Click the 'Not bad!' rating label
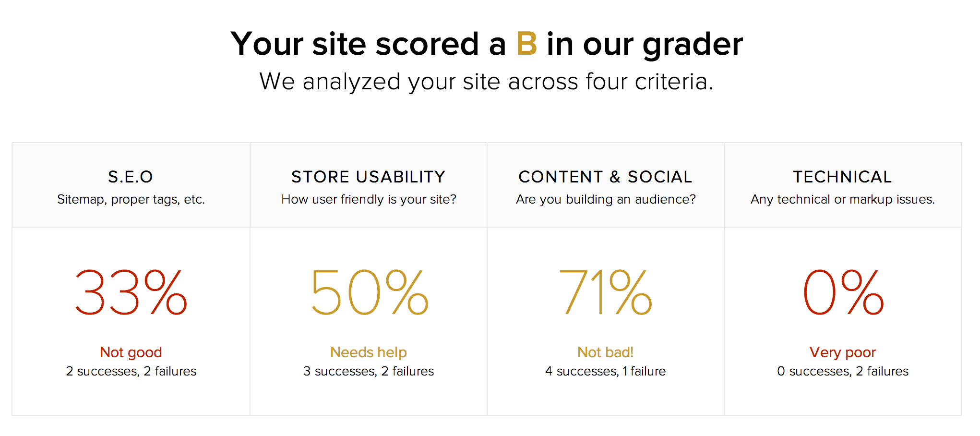This screenshot has height=436, width=980. pyautogui.click(x=605, y=352)
